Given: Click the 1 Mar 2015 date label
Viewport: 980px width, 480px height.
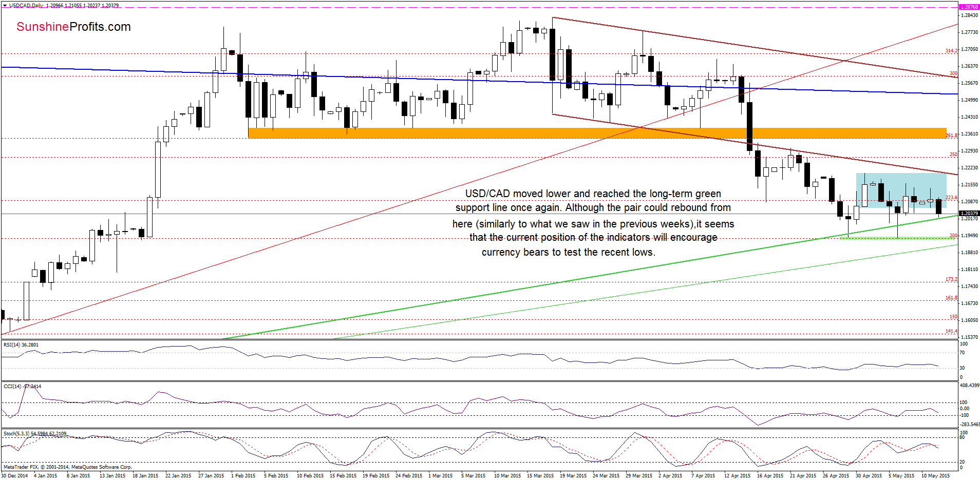Looking at the screenshot, I should tap(440, 476).
